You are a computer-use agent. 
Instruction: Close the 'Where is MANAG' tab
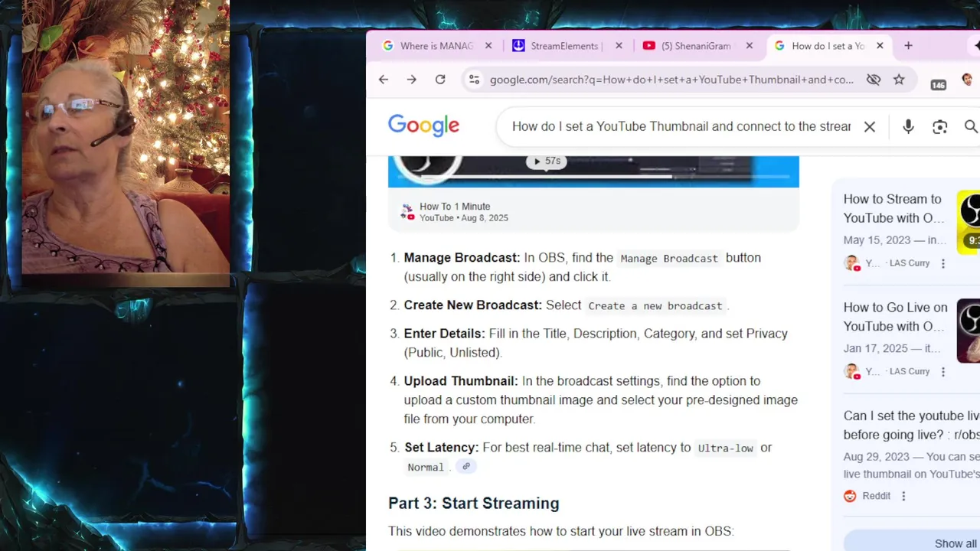click(x=488, y=46)
